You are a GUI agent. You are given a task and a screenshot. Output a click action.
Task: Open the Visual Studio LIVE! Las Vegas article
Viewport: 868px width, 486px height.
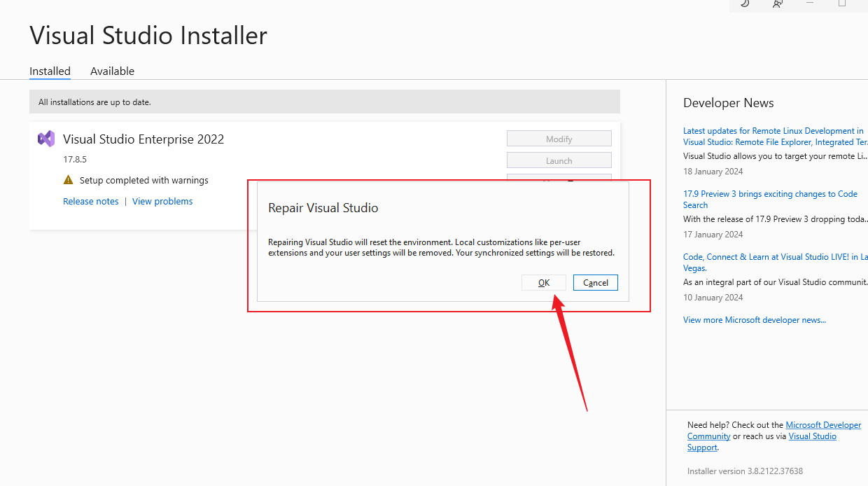pos(775,263)
